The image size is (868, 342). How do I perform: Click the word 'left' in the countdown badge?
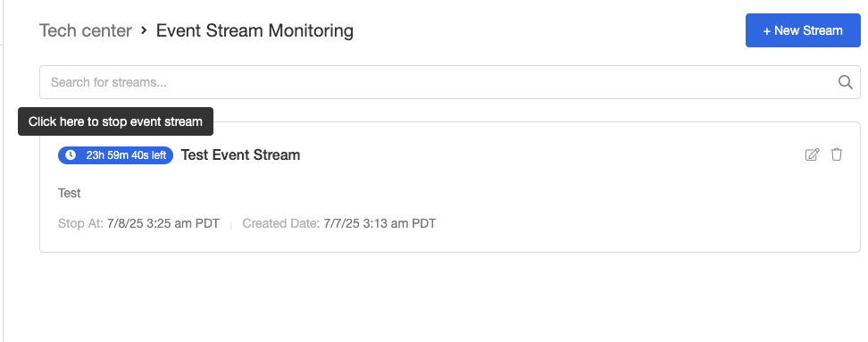[x=159, y=155]
